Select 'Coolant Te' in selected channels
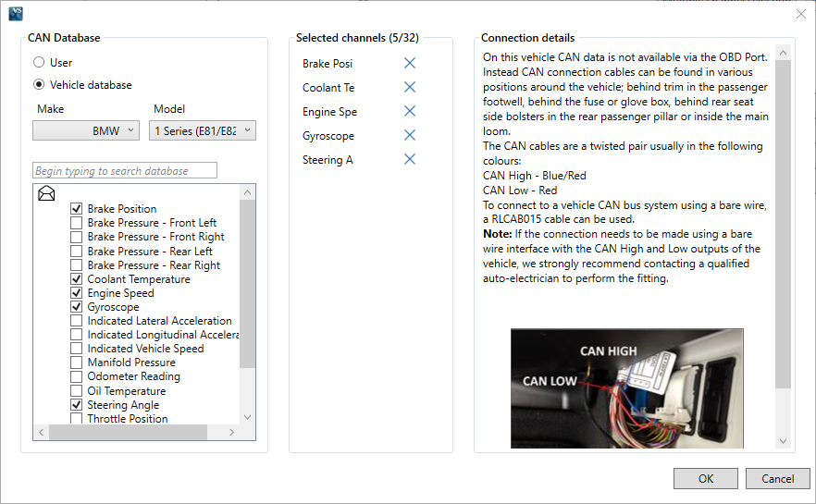Image resolution: width=816 pixels, height=504 pixels. point(328,87)
